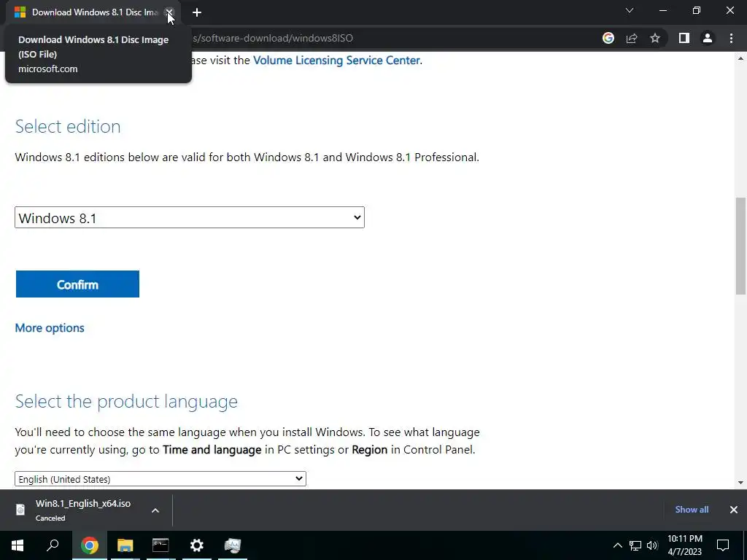Click the page vertical scrollbar thumb
Image resolution: width=747 pixels, height=560 pixels.
[741, 246]
